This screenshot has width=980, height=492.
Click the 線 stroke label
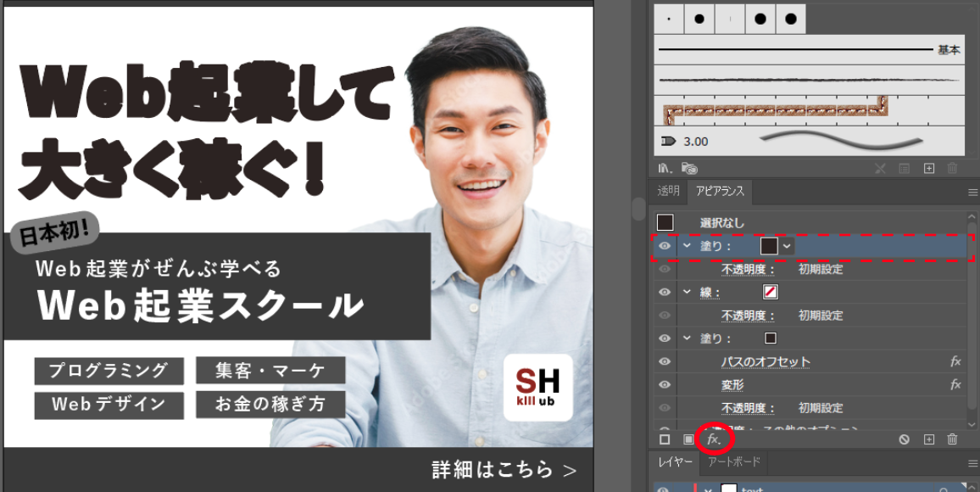click(x=710, y=292)
